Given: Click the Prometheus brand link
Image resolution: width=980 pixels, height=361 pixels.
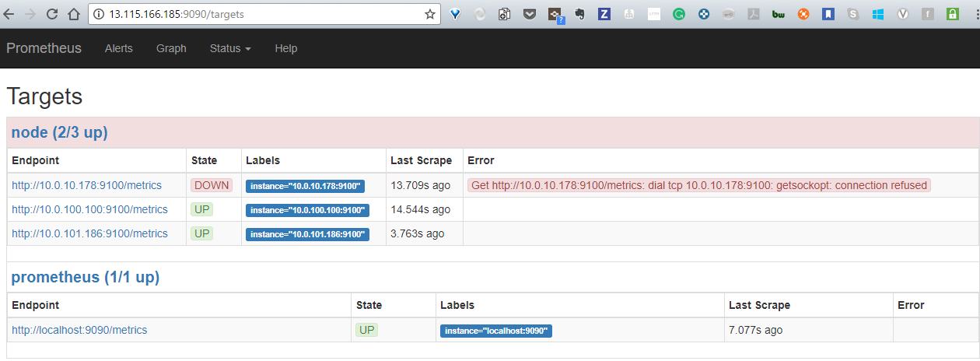Looking at the screenshot, I should (44, 48).
